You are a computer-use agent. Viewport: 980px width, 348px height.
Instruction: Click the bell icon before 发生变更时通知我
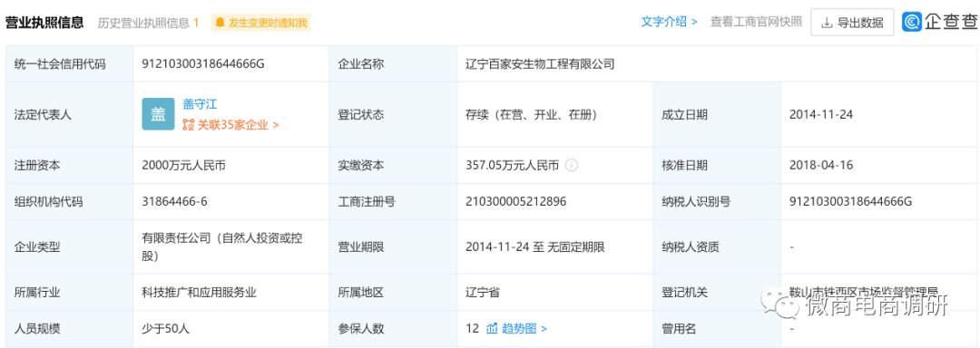point(220,23)
